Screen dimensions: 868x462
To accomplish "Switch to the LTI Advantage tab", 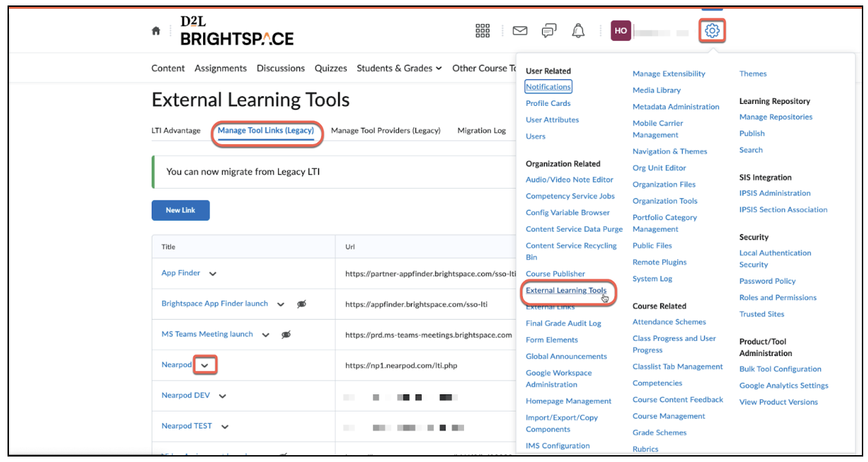I will click(x=176, y=131).
